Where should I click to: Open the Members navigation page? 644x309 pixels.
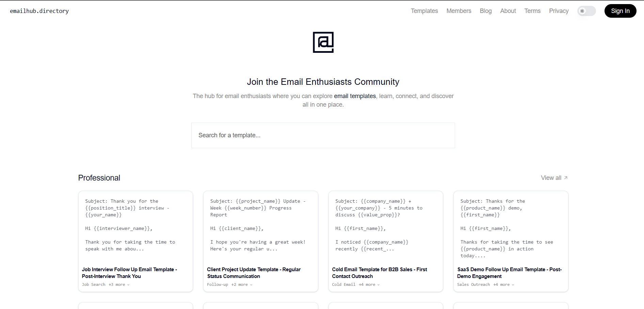click(x=458, y=11)
